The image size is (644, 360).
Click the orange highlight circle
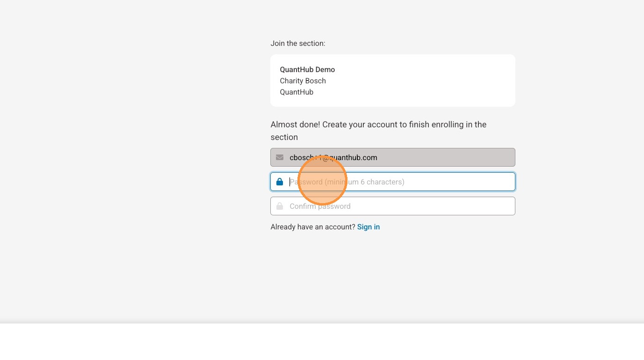(x=322, y=180)
